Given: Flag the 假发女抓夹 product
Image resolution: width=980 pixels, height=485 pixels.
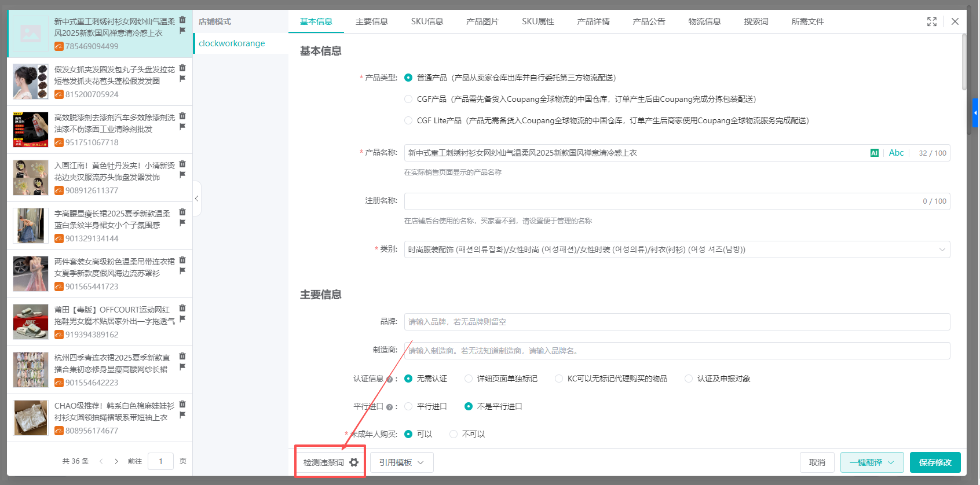Looking at the screenshot, I should coord(182,79).
